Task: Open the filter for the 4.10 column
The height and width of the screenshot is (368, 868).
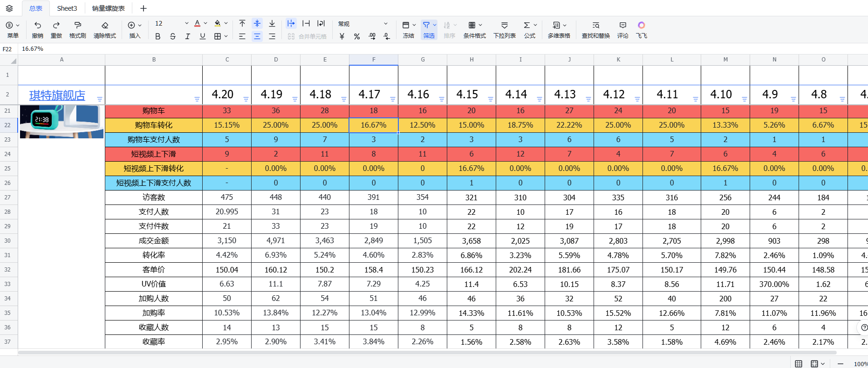Action: click(745, 99)
